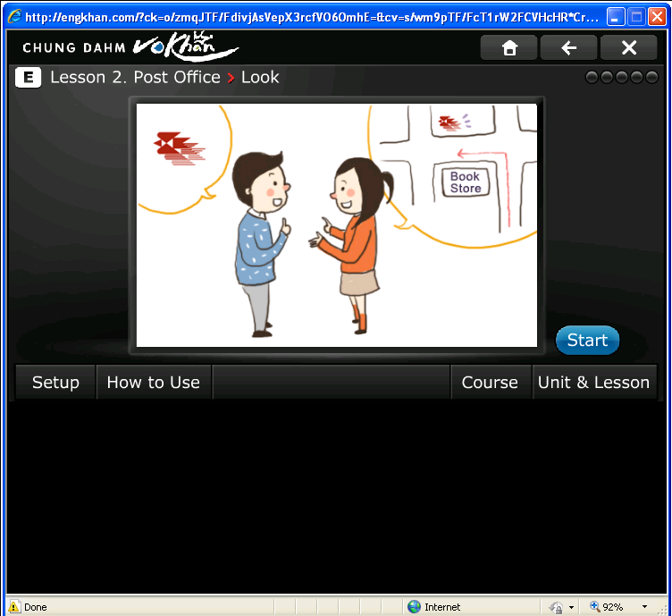Click the Internet zone globe icon

414,606
